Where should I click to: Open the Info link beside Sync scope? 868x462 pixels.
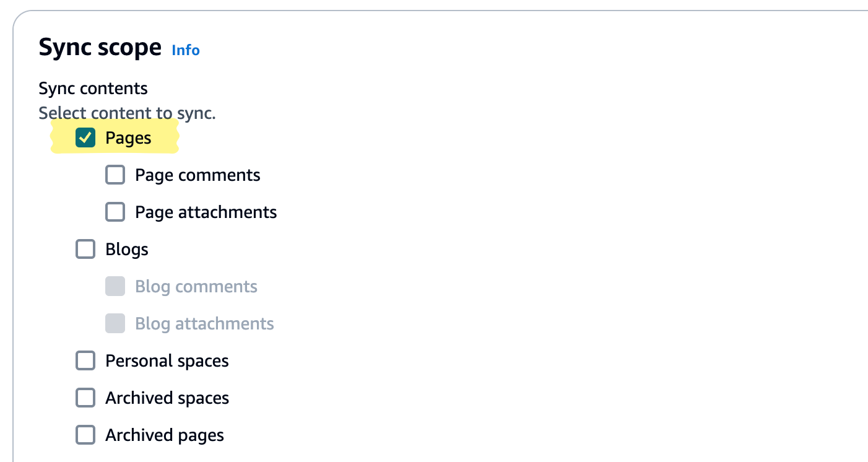click(186, 50)
